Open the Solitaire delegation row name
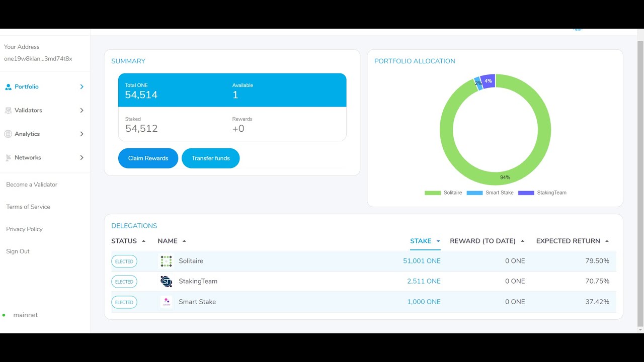This screenshot has height=362, width=644. click(x=191, y=261)
